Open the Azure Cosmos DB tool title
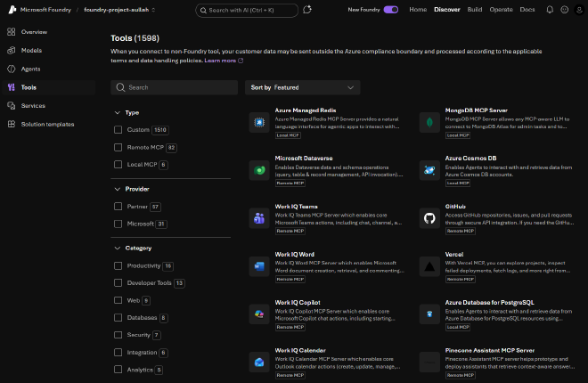 (470, 159)
